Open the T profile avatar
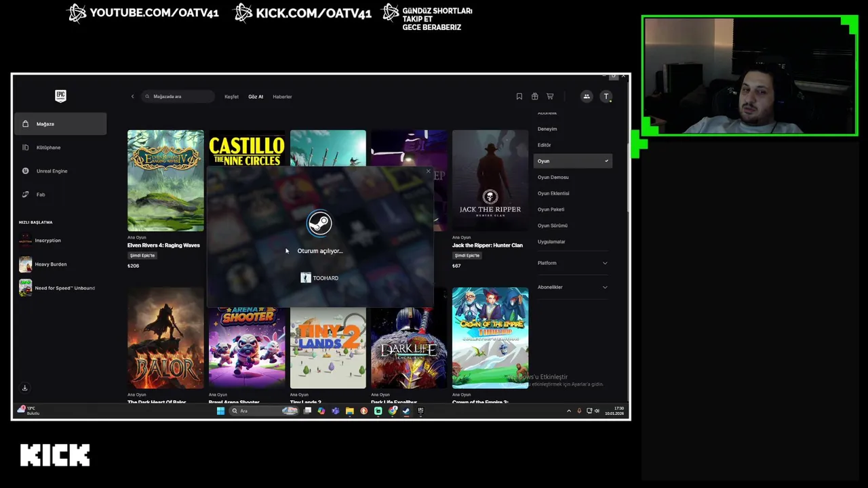The height and width of the screenshot is (488, 868). click(x=606, y=96)
